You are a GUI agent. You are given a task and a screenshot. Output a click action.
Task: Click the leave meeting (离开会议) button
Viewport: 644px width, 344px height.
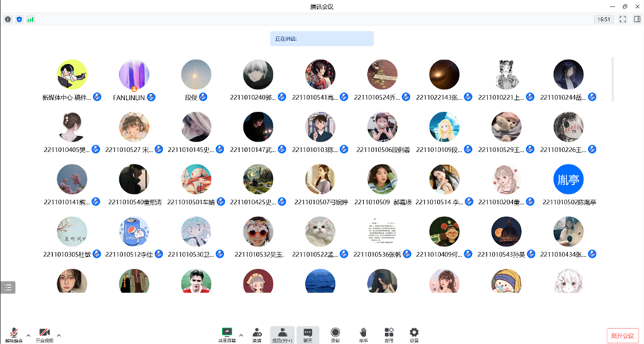coord(622,336)
